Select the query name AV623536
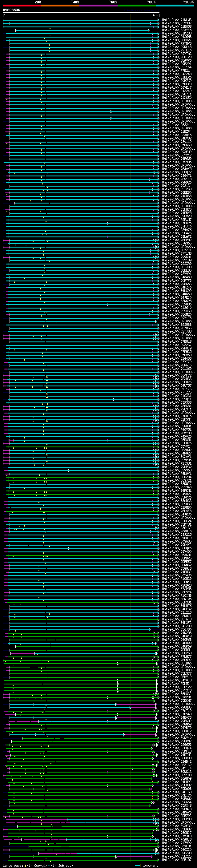197x868 pixels. (x=11, y=10)
